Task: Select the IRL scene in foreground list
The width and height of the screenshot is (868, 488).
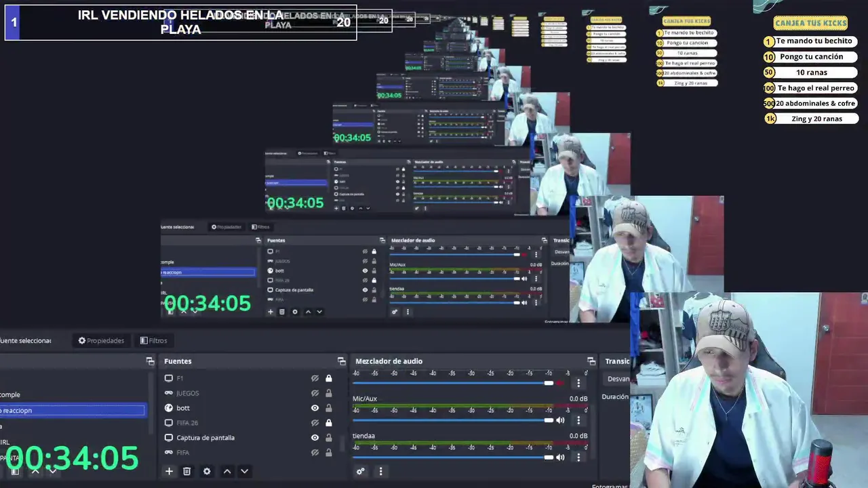Action: click(x=72, y=442)
